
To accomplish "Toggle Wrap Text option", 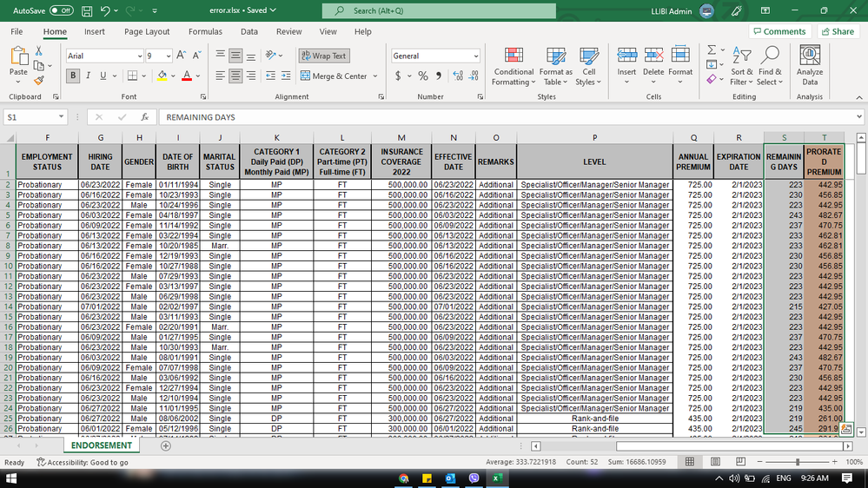I will (323, 56).
